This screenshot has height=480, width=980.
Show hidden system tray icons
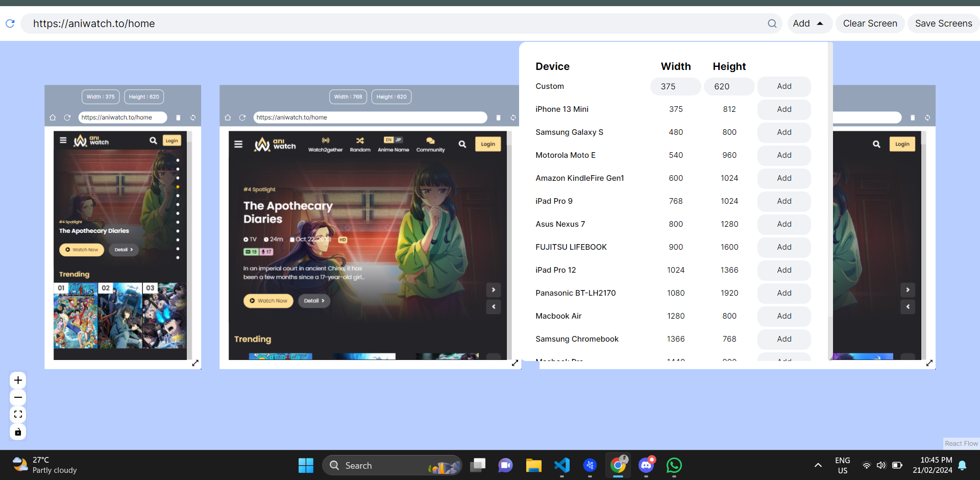click(818, 465)
